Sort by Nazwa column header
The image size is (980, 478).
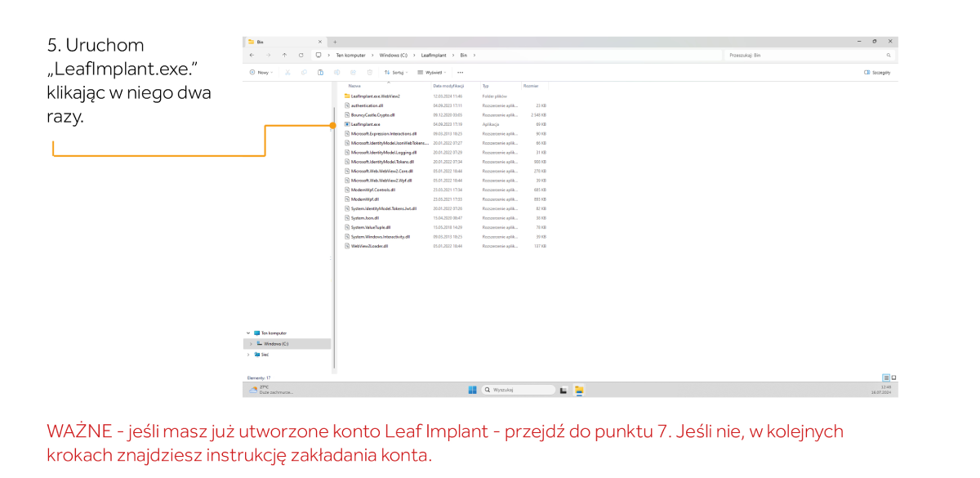click(354, 86)
